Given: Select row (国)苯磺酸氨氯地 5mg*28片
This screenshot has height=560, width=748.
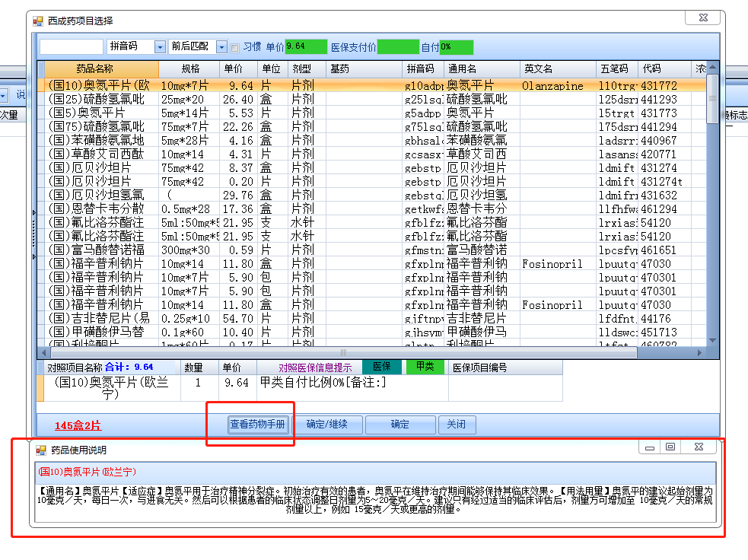Looking at the screenshot, I should point(371,140).
